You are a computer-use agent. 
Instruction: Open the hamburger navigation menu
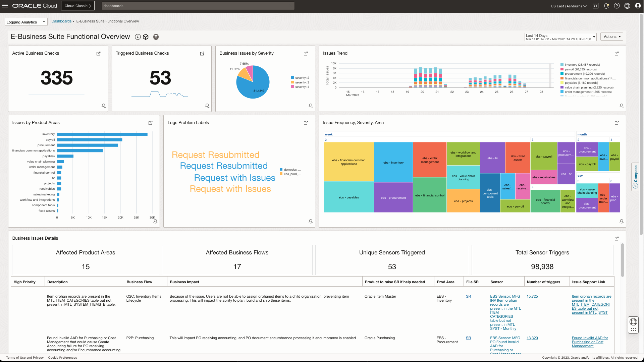pyautogui.click(x=5, y=6)
